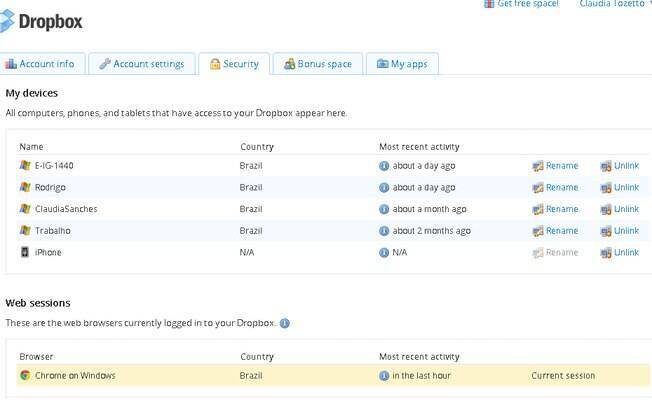Click the Chrome icon in Web sessions

click(25, 375)
